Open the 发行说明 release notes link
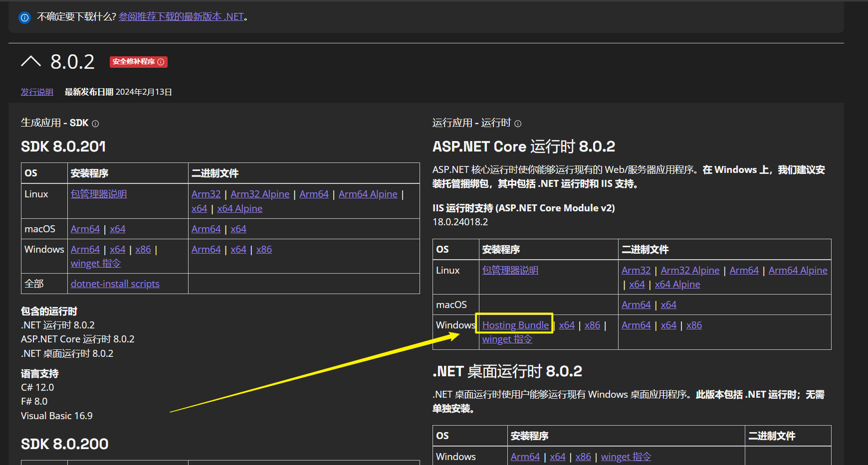The width and height of the screenshot is (868, 465). (x=37, y=92)
